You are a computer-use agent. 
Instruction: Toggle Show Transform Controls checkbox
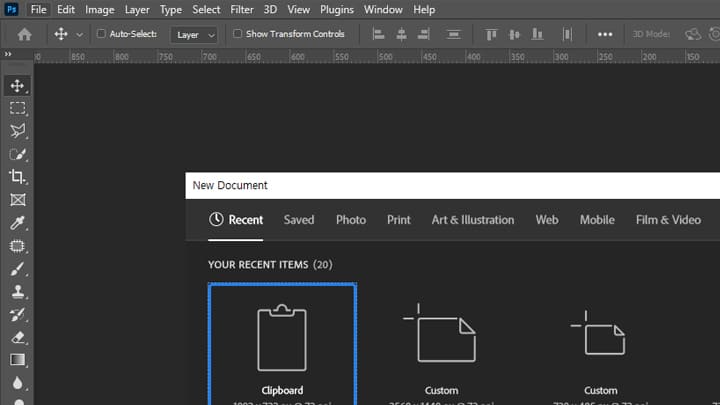[x=237, y=34]
